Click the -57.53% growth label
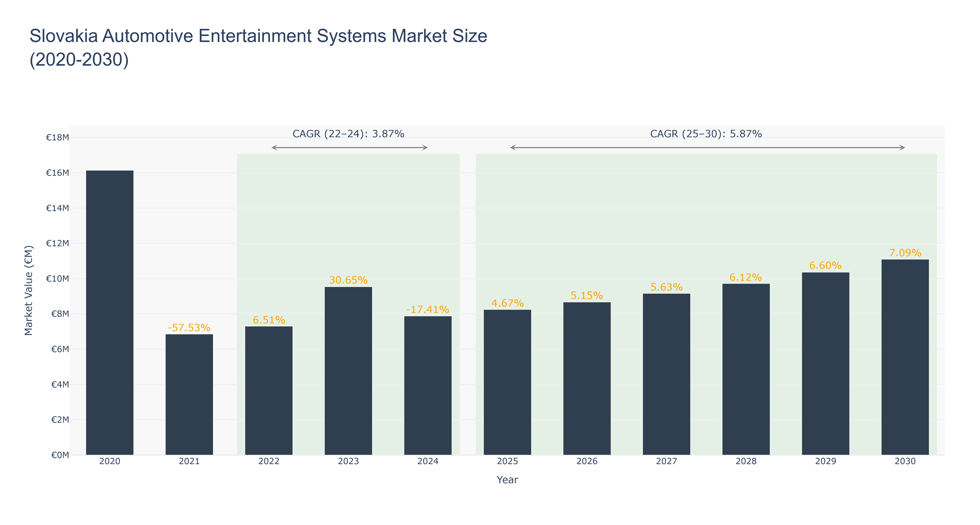The image size is (980, 525). (189, 328)
